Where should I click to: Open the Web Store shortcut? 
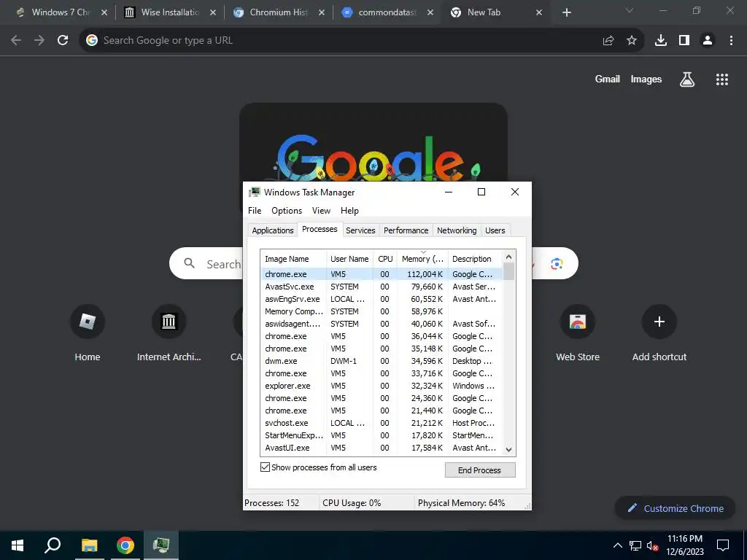(578, 332)
